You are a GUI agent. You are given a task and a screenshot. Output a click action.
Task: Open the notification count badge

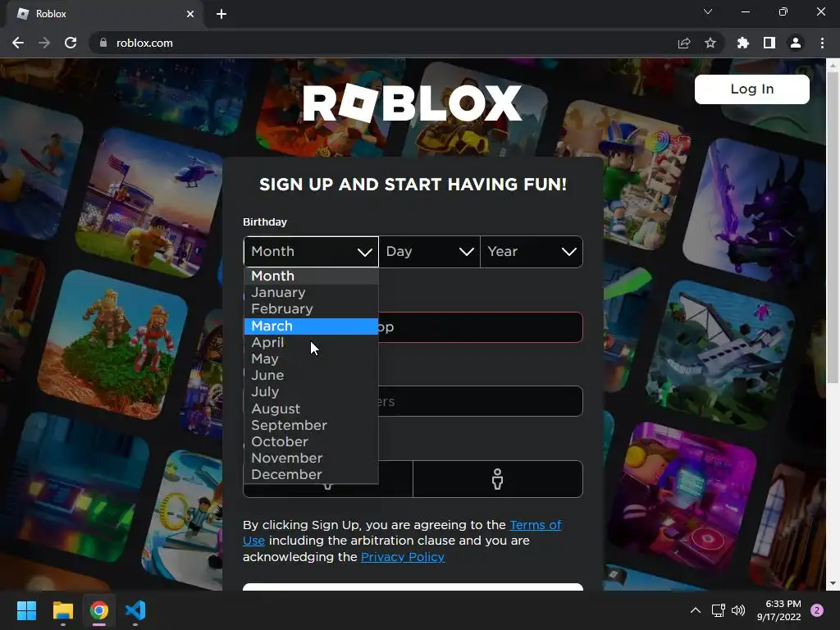coord(817,610)
